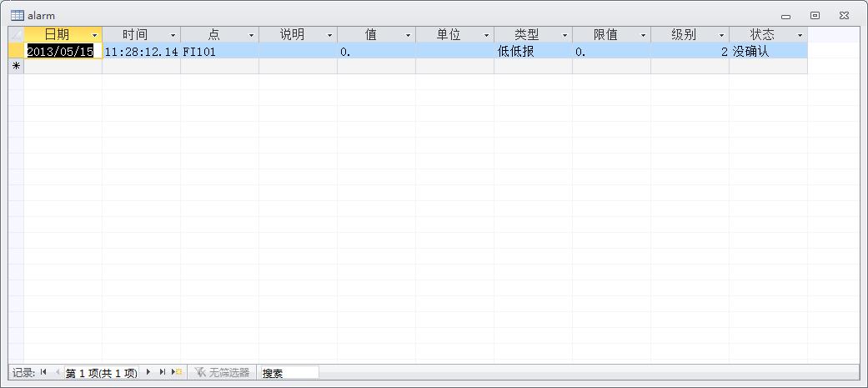Screen dimensions: 868x388
Task: Go to previous record arrow
Action: (58, 372)
